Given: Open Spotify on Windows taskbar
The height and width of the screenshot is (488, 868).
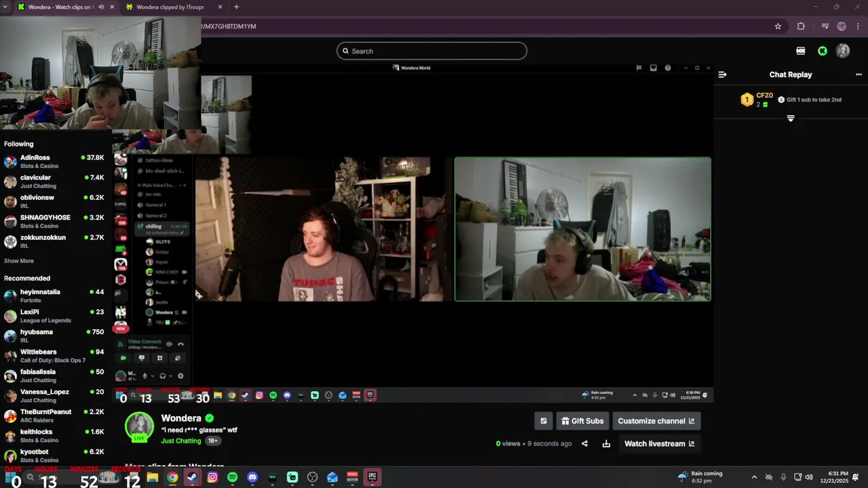Looking at the screenshot, I should [x=233, y=477].
